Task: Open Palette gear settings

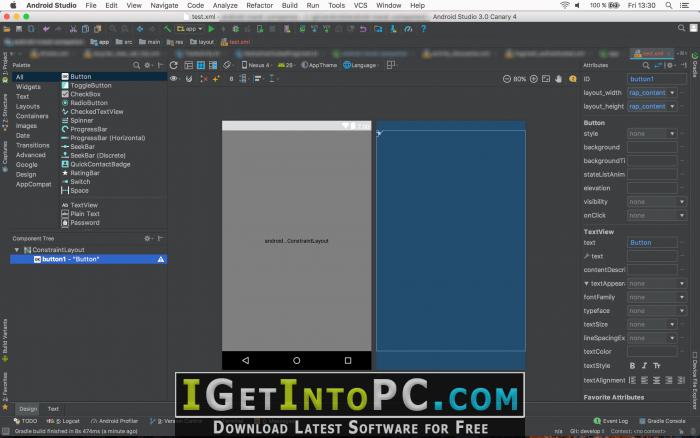Action: [148, 65]
